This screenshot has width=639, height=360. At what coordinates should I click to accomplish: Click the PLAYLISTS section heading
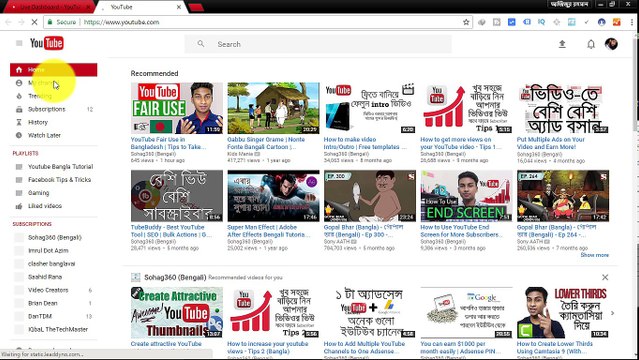point(25,153)
